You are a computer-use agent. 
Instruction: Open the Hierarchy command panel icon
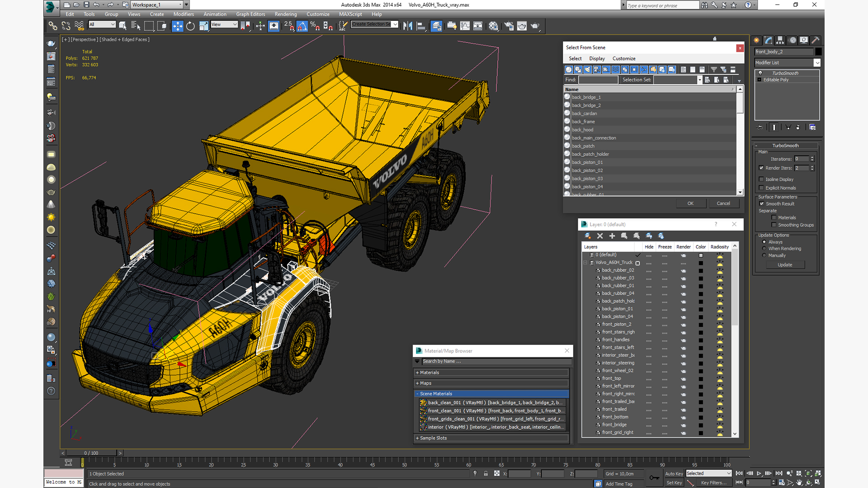pyautogui.click(x=780, y=40)
